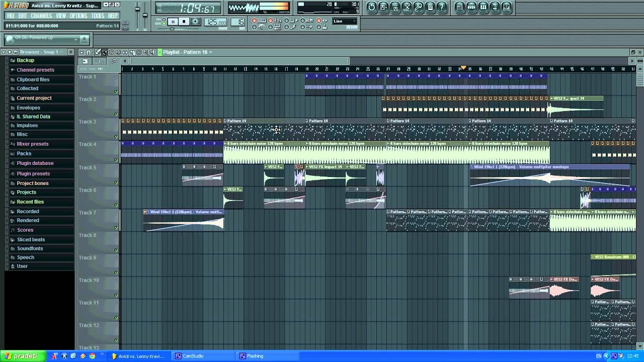Show the Playlist window icon
644x362 pixels.
coord(460,7)
